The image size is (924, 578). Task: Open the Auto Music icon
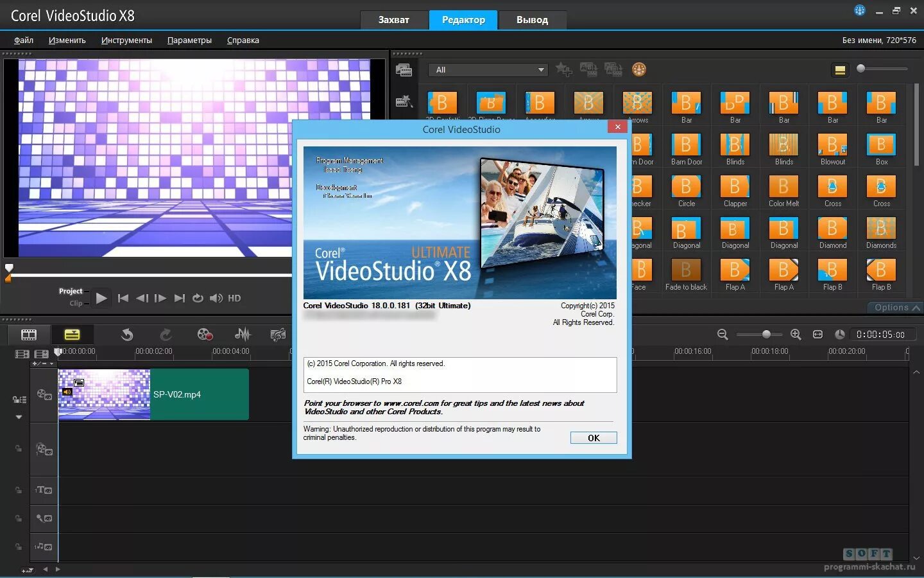pyautogui.click(x=278, y=335)
